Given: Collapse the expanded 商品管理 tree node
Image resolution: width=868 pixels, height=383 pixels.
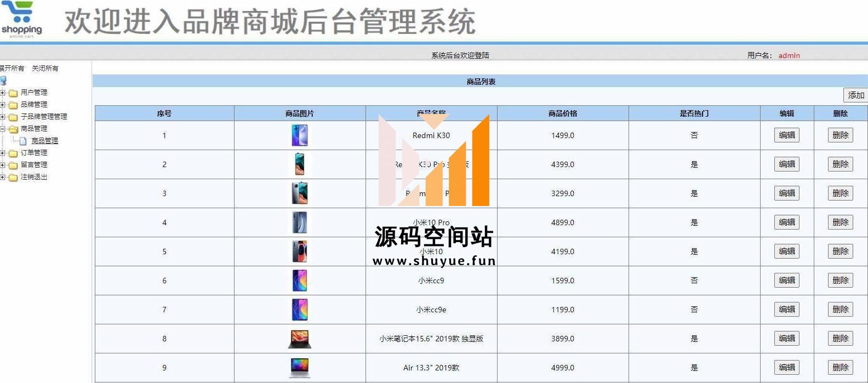Looking at the screenshot, I should pyautogui.click(x=3, y=129).
